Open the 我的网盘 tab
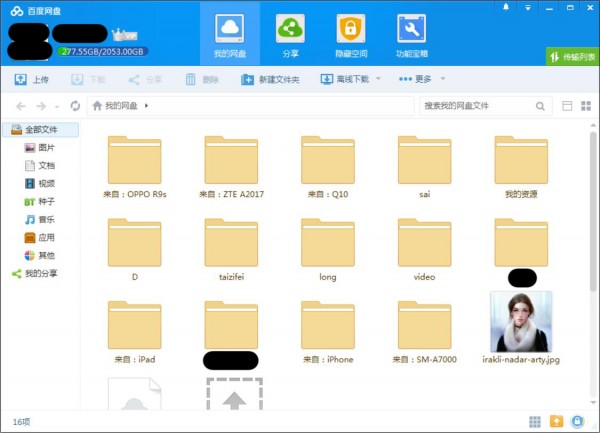 click(230, 35)
